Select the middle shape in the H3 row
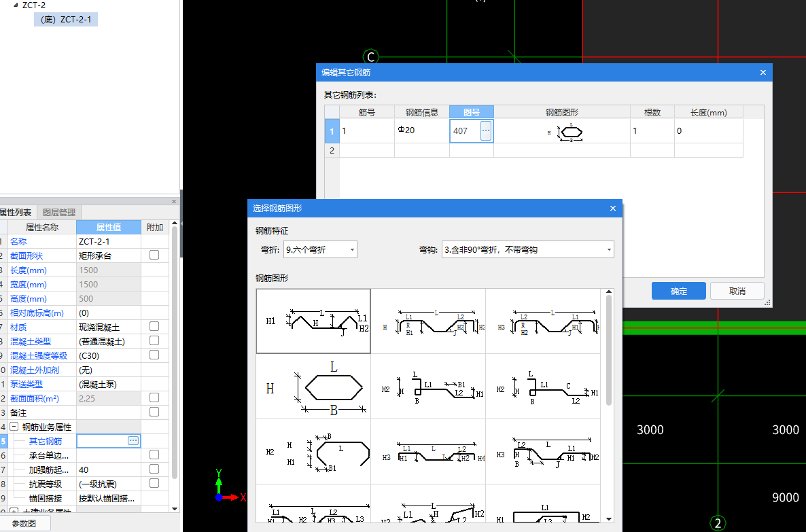 pos(428,451)
